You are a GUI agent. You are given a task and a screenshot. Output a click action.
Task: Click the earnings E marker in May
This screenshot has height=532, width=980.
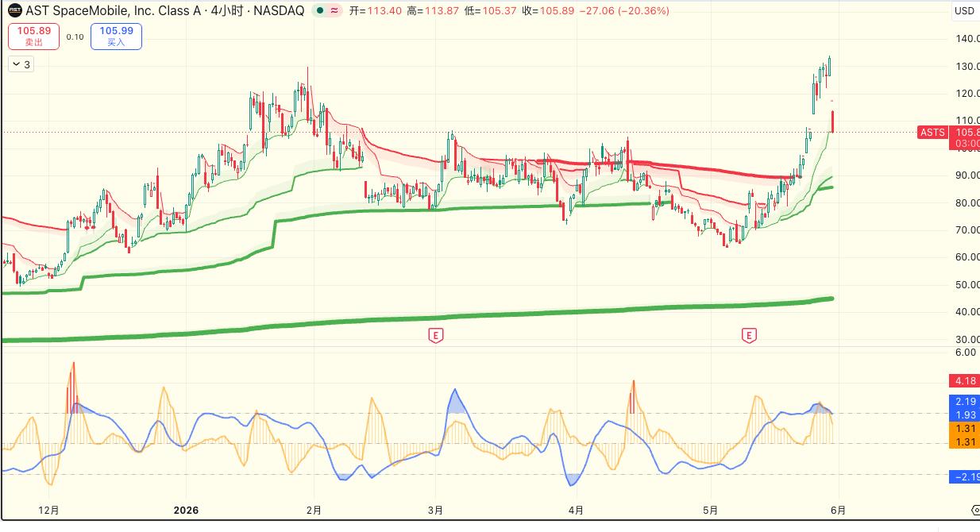click(x=748, y=336)
